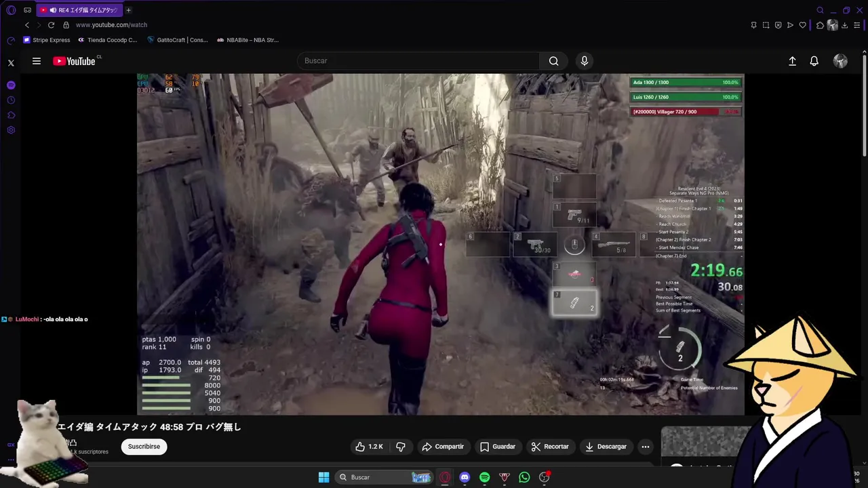Open Windows Start button
The height and width of the screenshot is (488, 868).
tap(324, 477)
